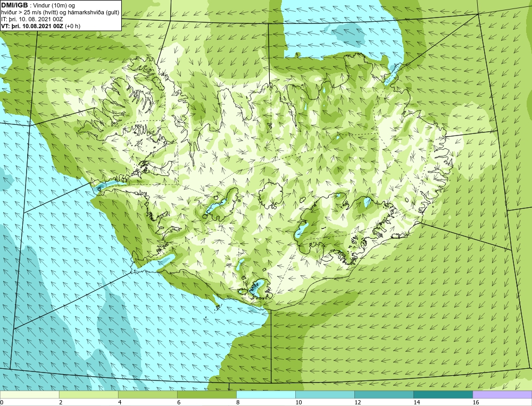Click the legend label '16'
The image size is (532, 406).
pos(476,402)
